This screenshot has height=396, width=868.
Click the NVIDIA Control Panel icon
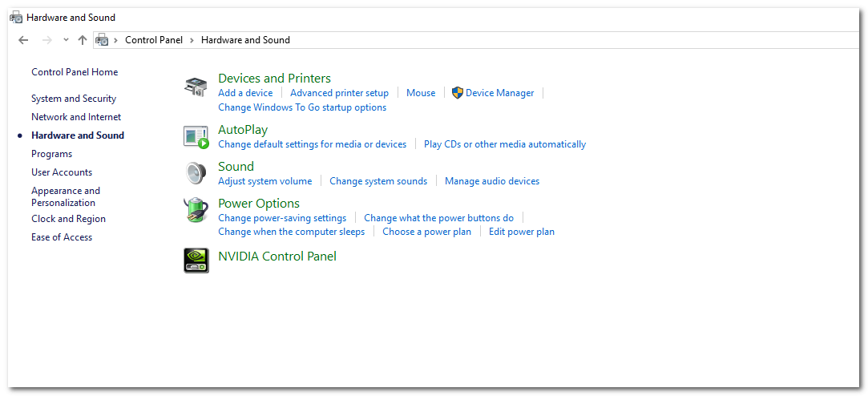point(196,261)
